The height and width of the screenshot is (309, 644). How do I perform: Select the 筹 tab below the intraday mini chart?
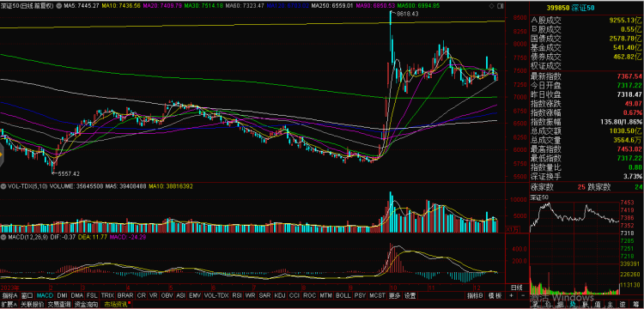point(635,305)
